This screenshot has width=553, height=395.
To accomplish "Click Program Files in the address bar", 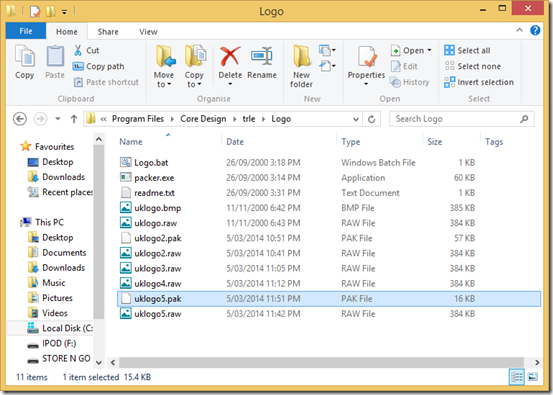I will (138, 119).
